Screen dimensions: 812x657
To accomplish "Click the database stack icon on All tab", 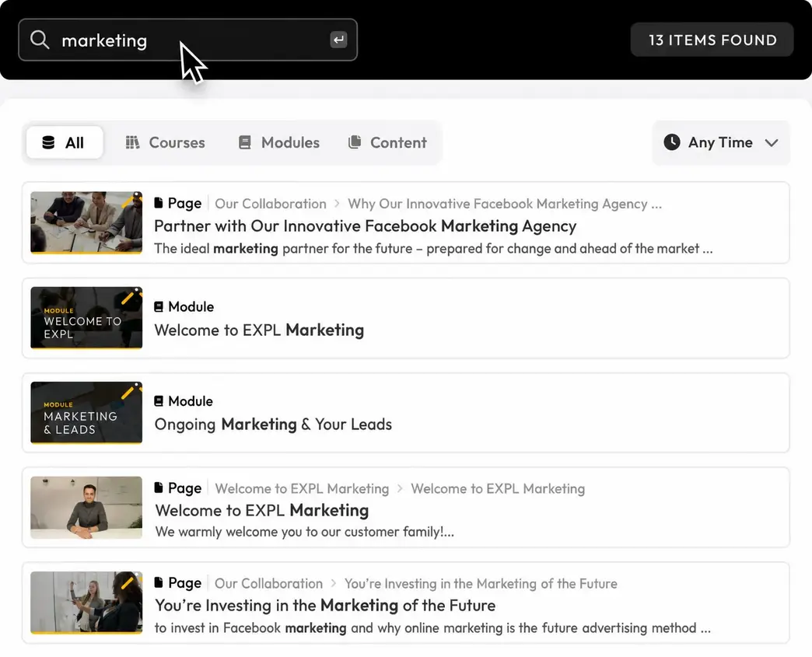I will click(48, 142).
